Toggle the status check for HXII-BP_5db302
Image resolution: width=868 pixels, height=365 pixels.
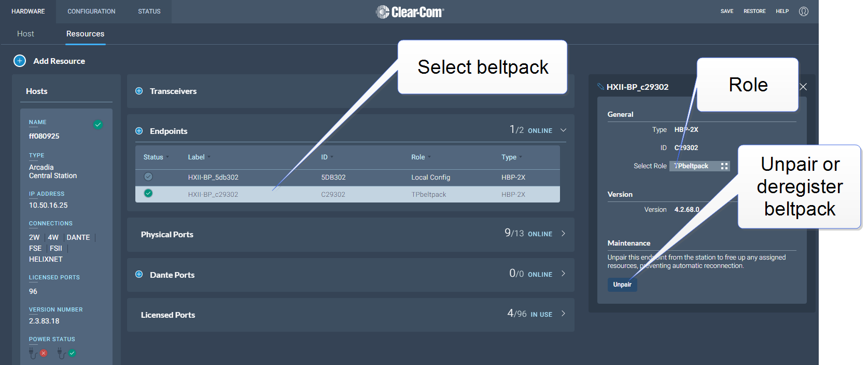(x=148, y=177)
